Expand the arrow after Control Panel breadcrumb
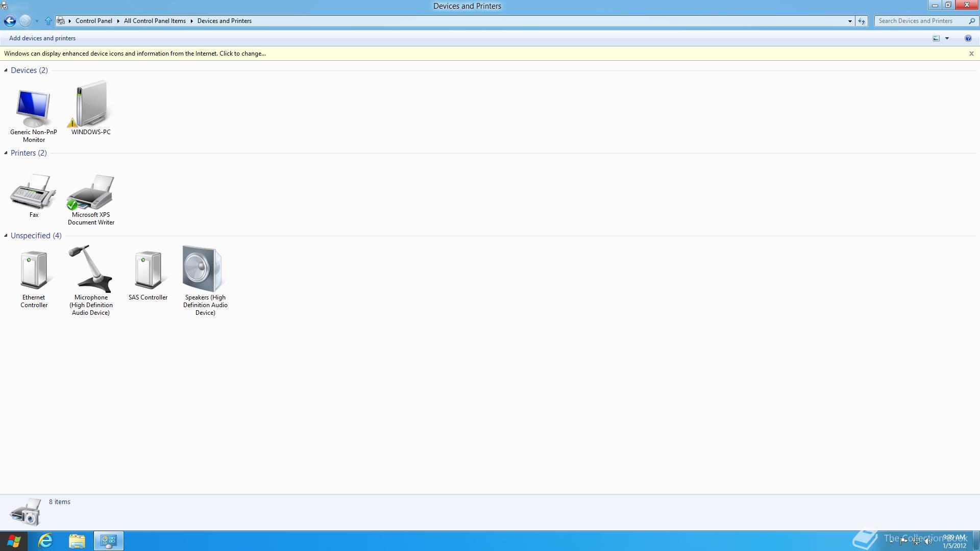The height and width of the screenshot is (551, 980). (x=118, y=21)
